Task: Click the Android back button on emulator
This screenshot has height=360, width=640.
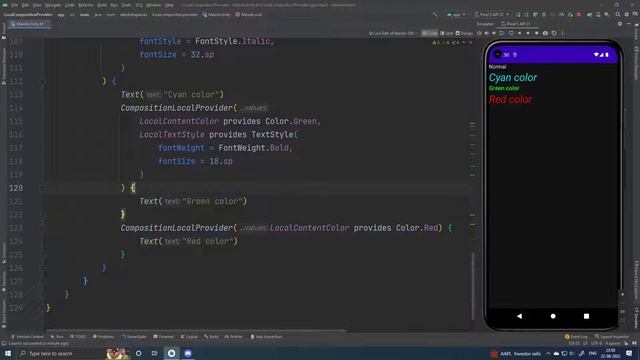Action: [x=519, y=316]
